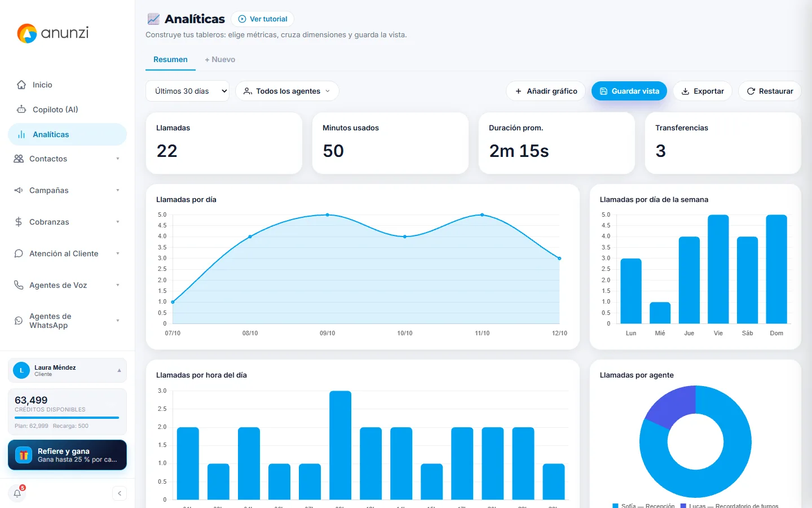Click the Ver tutorial link
Viewport: 812px width, 508px height.
pyautogui.click(x=263, y=19)
